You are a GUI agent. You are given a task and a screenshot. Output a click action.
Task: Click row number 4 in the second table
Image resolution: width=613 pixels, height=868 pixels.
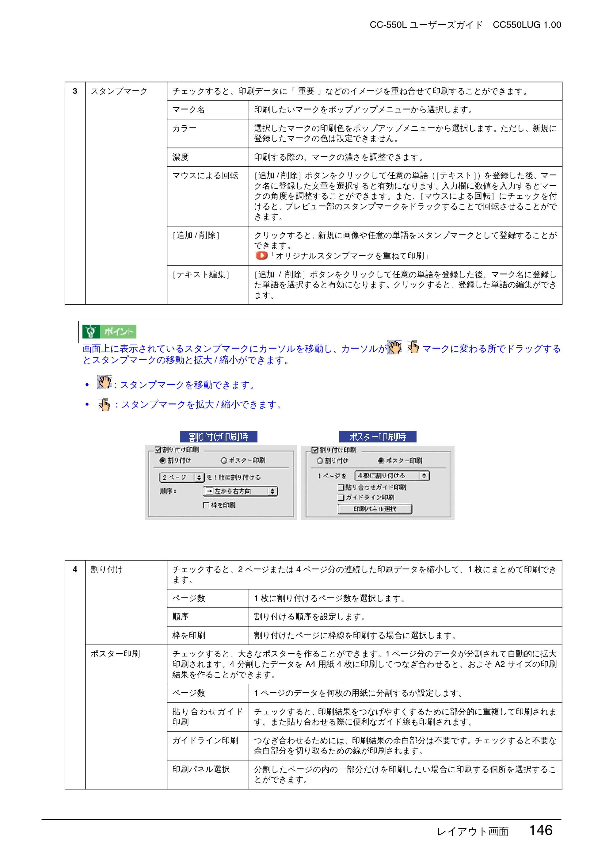coord(75,569)
